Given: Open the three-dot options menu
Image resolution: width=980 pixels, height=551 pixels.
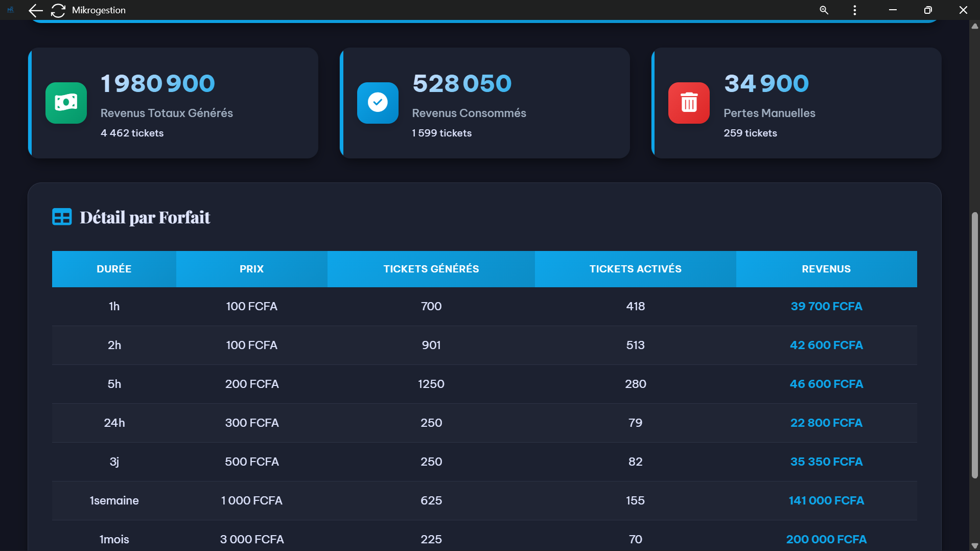Looking at the screenshot, I should (x=854, y=10).
